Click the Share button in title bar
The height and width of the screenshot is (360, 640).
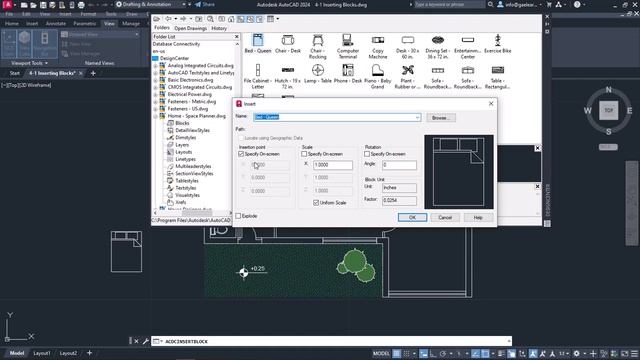click(x=205, y=4)
